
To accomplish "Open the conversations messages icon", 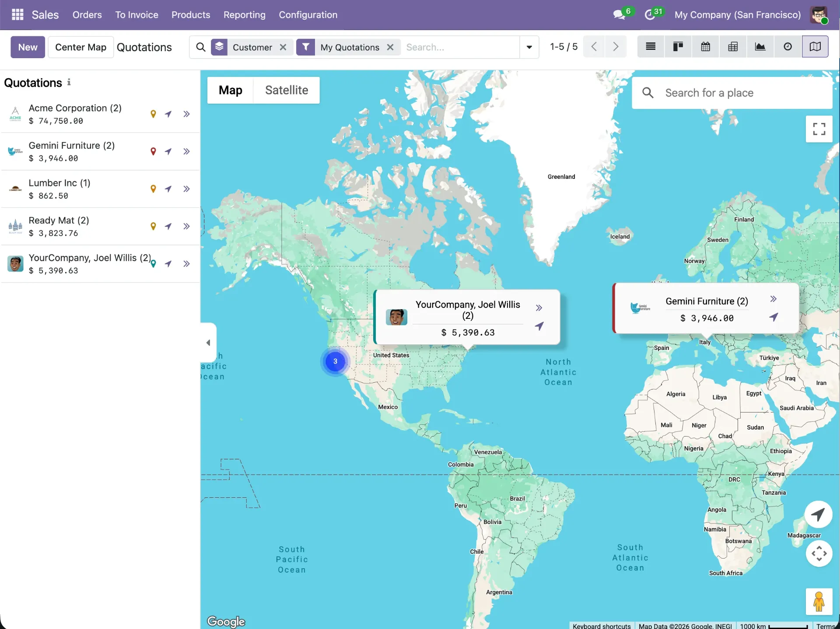I will 619,14.
